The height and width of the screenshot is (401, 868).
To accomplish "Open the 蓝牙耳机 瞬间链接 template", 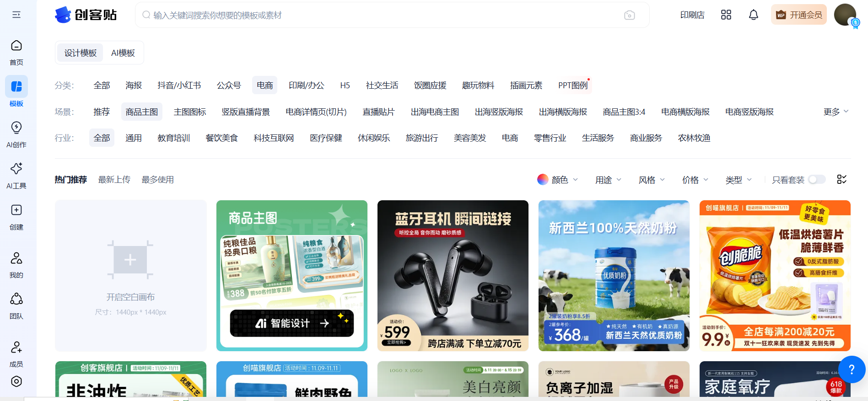I will 453,276.
